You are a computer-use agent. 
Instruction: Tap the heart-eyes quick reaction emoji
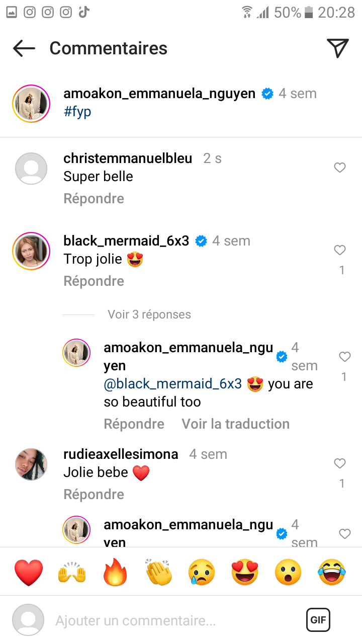coord(245,572)
